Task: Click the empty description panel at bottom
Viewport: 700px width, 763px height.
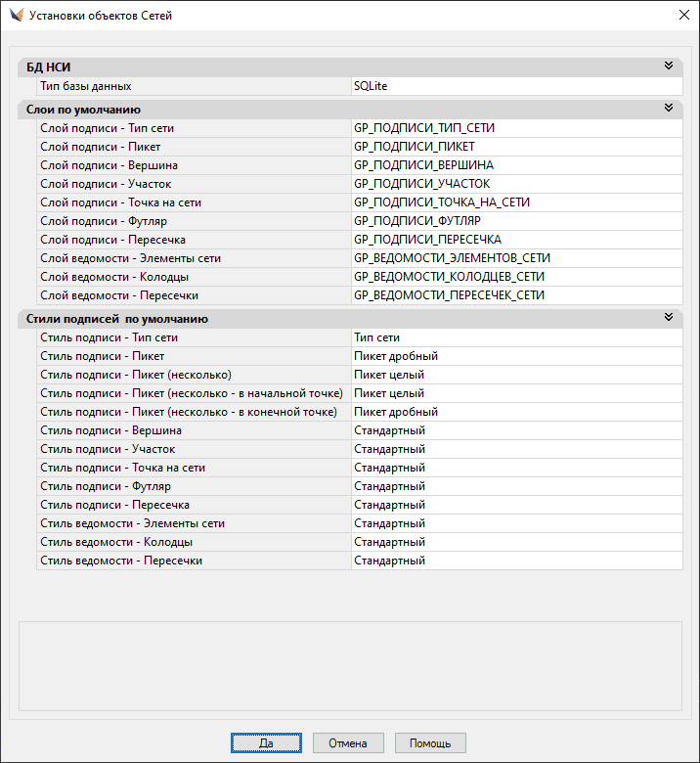Action: [x=350, y=664]
